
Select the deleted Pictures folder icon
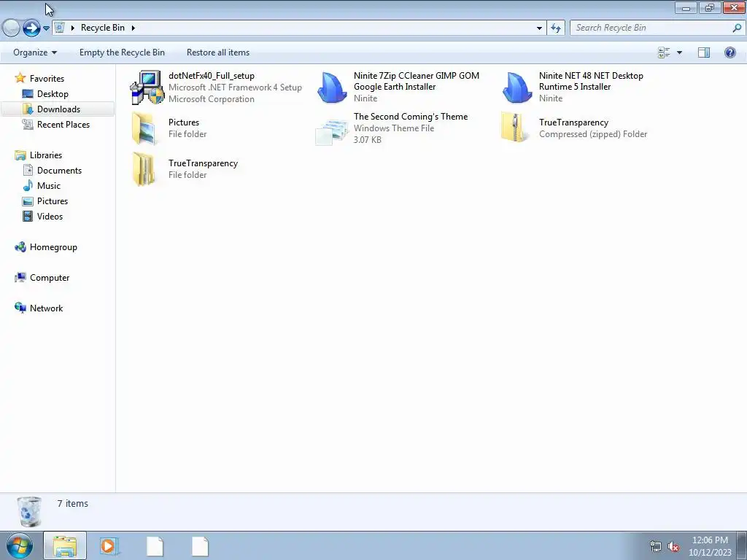pyautogui.click(x=144, y=128)
